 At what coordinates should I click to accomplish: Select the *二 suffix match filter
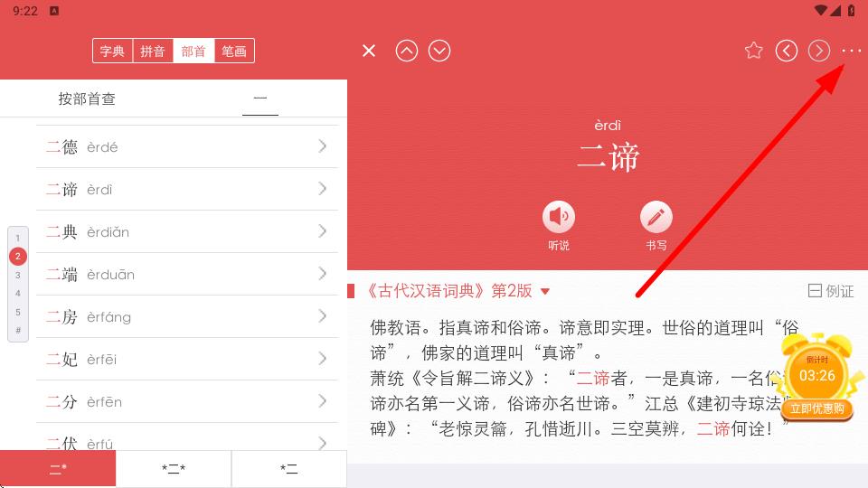289,469
